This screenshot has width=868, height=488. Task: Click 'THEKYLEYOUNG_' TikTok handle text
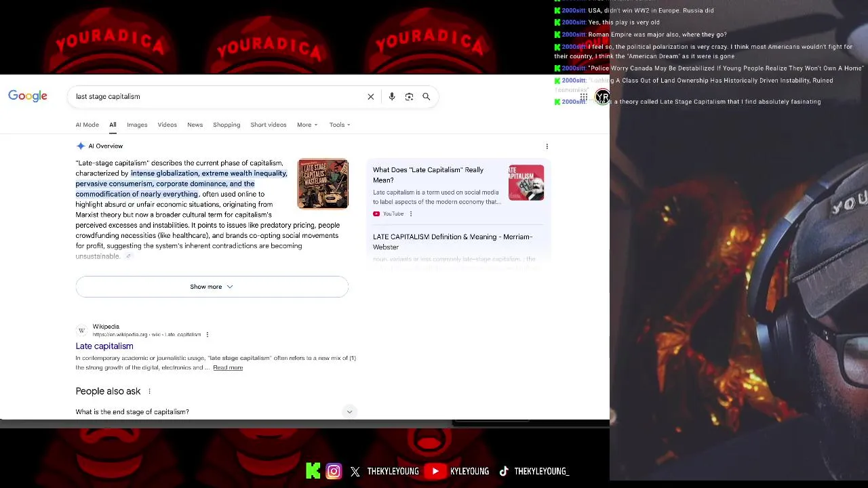point(541,472)
